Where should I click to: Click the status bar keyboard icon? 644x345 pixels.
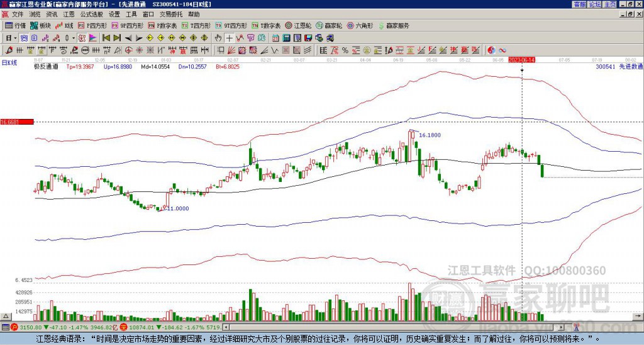click(5, 327)
